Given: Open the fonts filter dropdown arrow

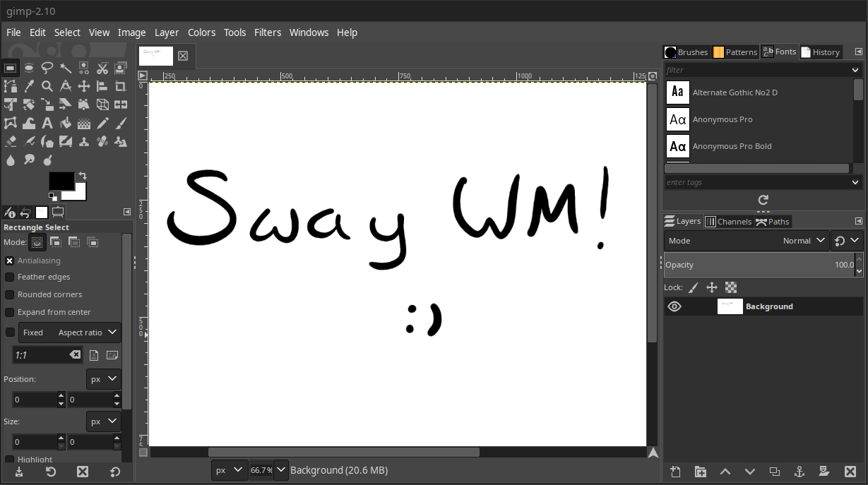Looking at the screenshot, I should 855,70.
